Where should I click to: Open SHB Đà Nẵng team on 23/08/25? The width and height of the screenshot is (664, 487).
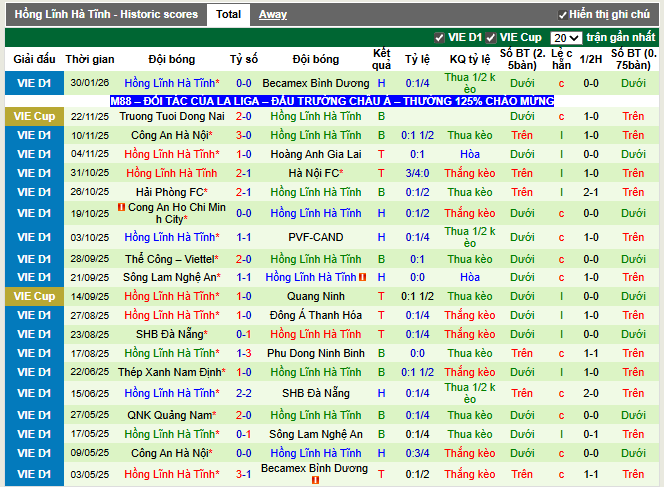point(172,334)
